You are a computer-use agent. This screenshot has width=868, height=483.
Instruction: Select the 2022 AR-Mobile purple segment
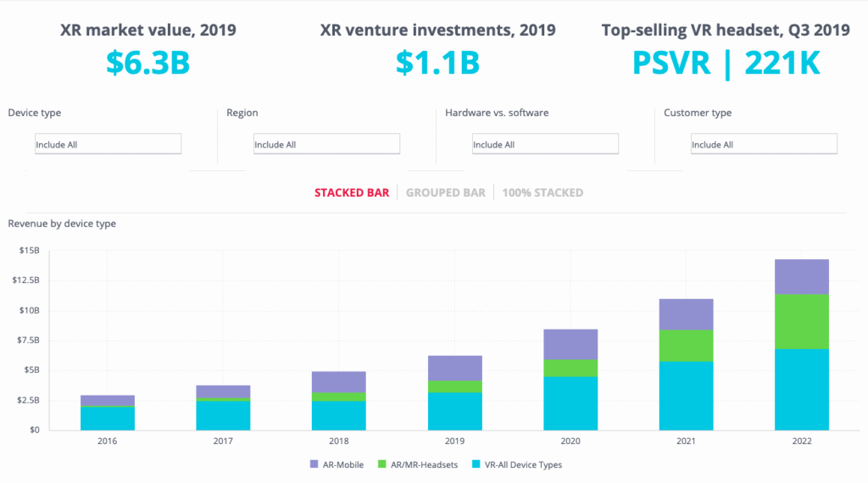[x=802, y=276]
